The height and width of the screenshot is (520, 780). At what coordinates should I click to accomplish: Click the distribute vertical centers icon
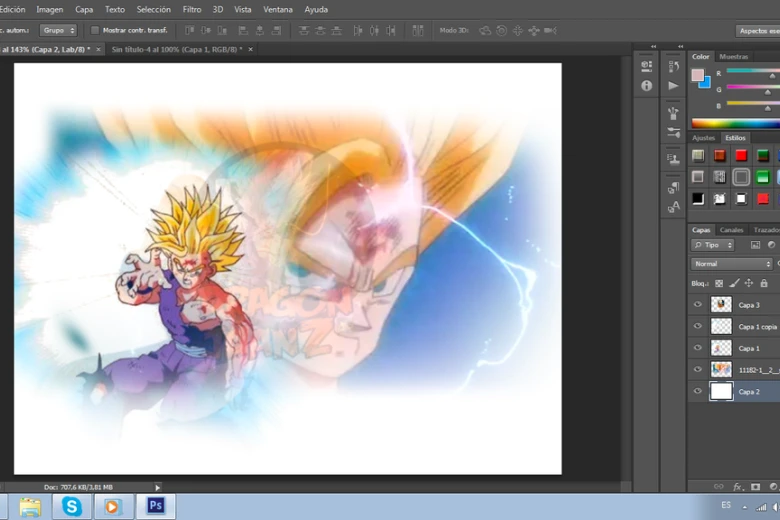320,30
